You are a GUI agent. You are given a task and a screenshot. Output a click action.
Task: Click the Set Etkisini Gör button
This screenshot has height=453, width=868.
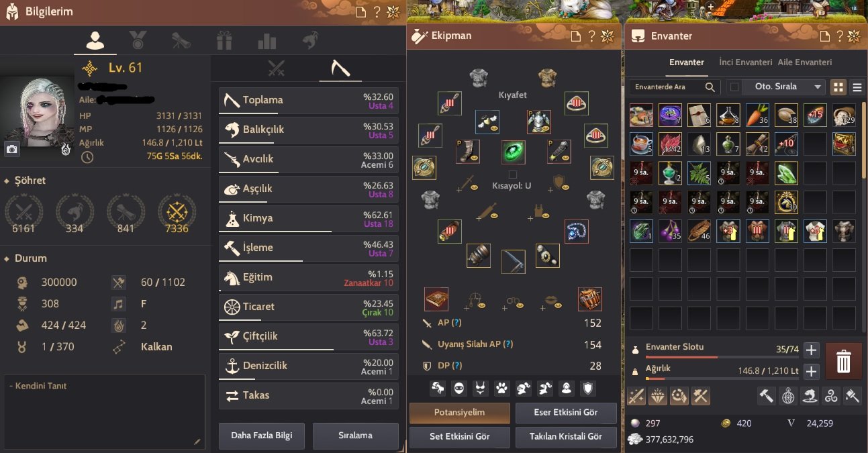click(x=460, y=436)
